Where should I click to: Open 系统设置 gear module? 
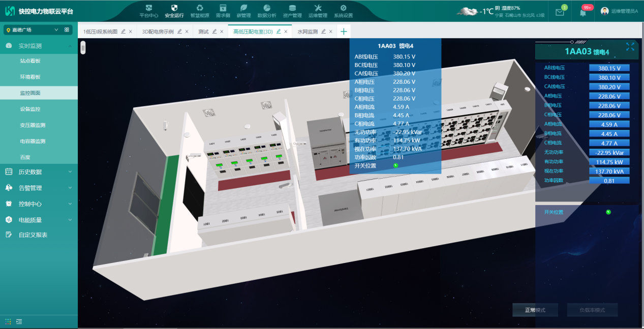tap(343, 11)
